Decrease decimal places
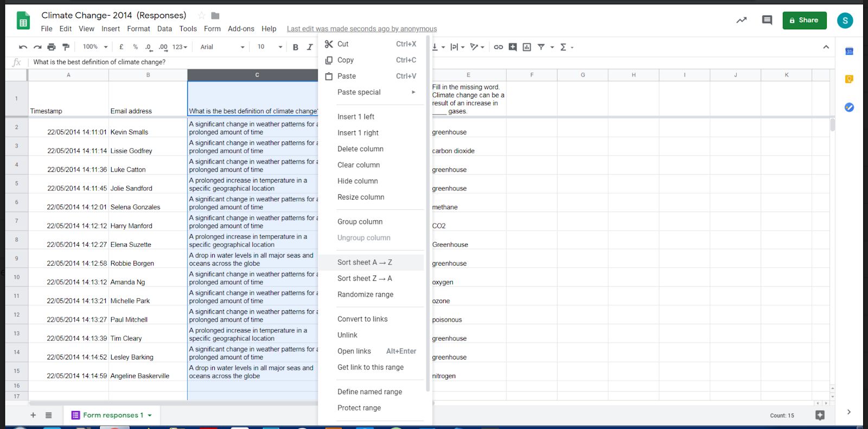This screenshot has width=868, height=429. [x=148, y=47]
